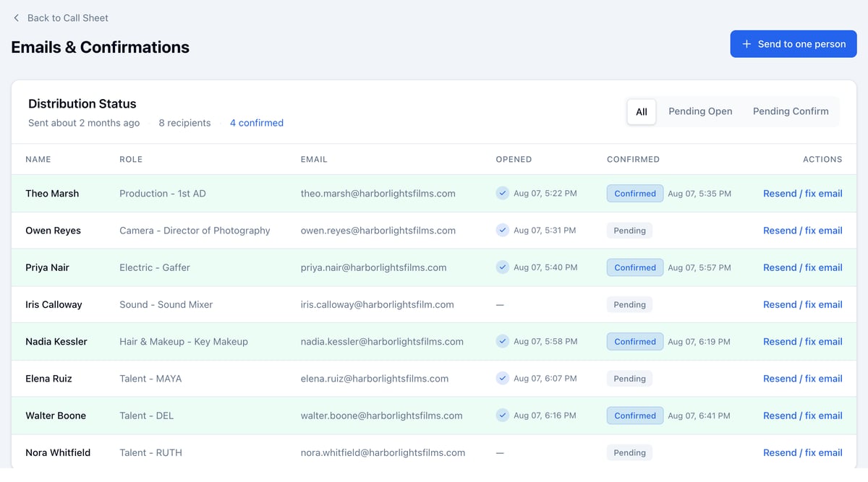Resend or fix email for Walter Boone
This screenshot has height=482, width=868.
click(803, 416)
